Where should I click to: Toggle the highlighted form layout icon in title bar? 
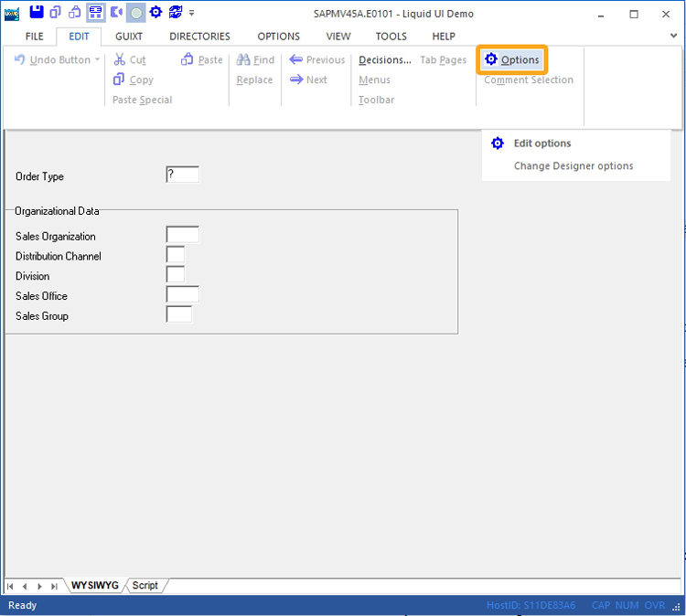(95, 13)
